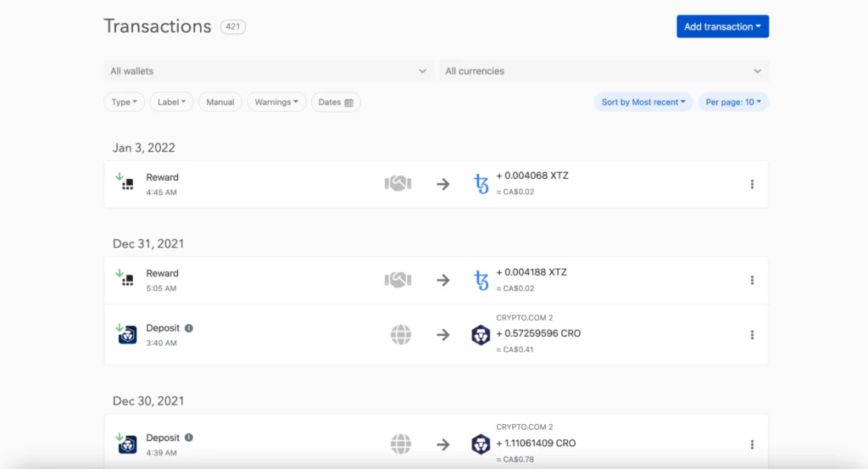Click the handshake icon in 4:45 AM Reward row
Viewport: 868px width, 469px height.
(398, 183)
